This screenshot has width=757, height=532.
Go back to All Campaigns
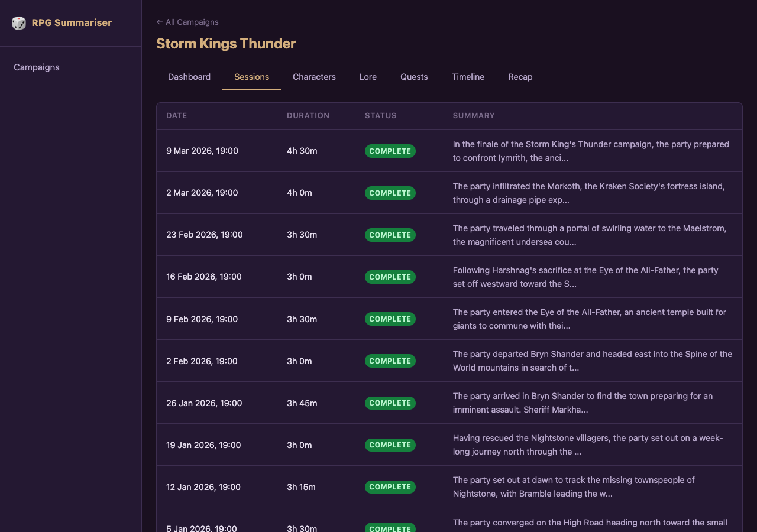pyautogui.click(x=187, y=22)
